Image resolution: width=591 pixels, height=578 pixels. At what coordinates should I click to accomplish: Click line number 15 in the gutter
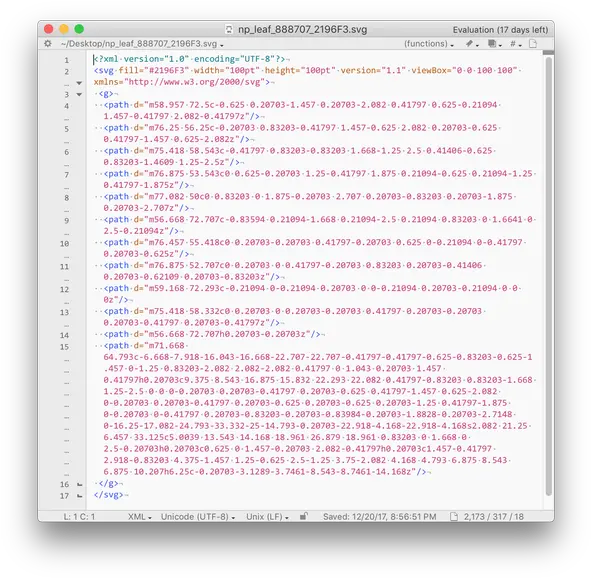64,347
